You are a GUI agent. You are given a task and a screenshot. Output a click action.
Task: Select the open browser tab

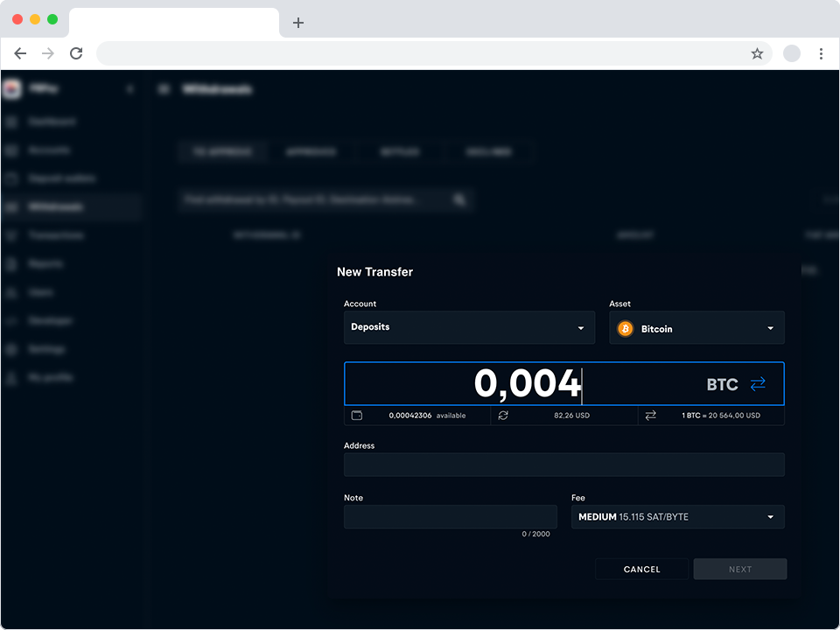174,23
